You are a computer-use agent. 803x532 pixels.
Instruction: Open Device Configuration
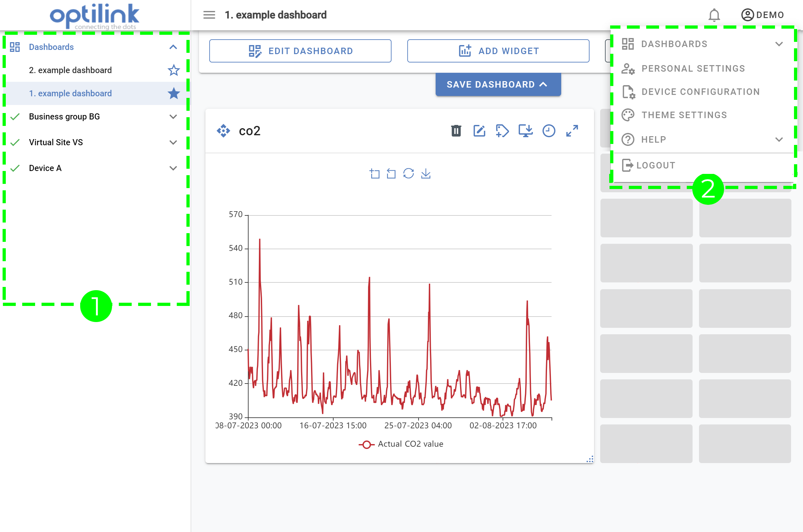[x=701, y=91]
